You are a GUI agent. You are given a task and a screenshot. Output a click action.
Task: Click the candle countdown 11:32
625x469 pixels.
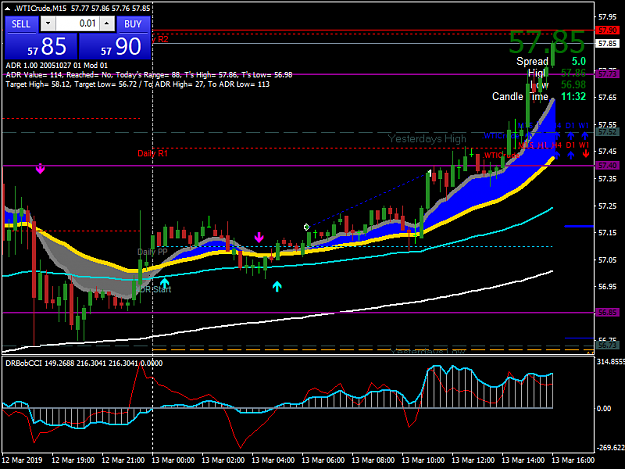tap(573, 96)
